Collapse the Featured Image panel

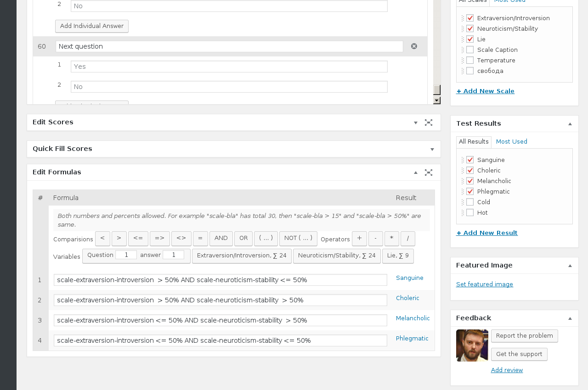[570, 266]
